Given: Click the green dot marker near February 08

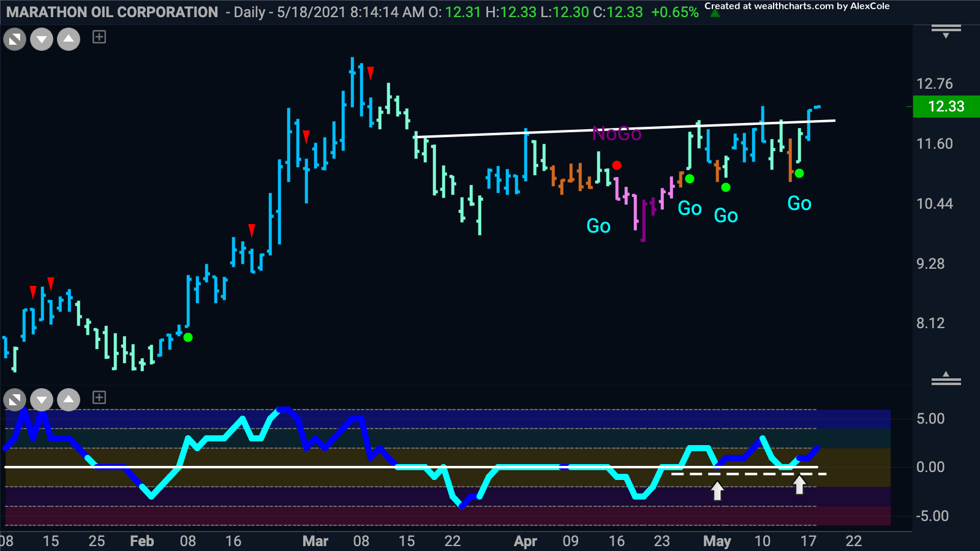Looking at the screenshot, I should (188, 337).
